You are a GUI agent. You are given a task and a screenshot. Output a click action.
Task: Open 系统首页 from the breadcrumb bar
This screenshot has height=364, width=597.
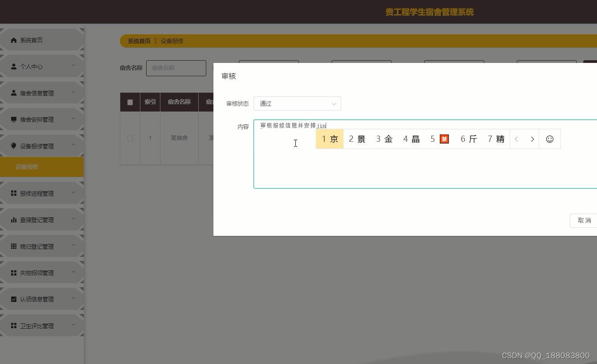pos(139,40)
